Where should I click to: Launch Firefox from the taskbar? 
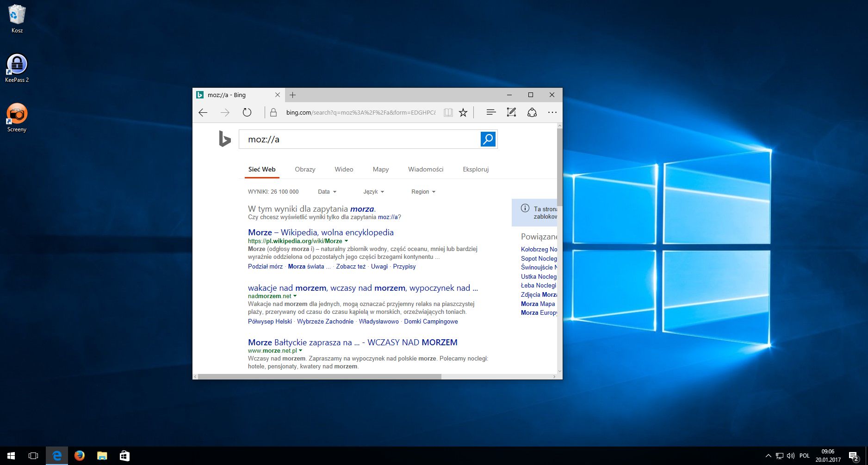[x=80, y=456]
